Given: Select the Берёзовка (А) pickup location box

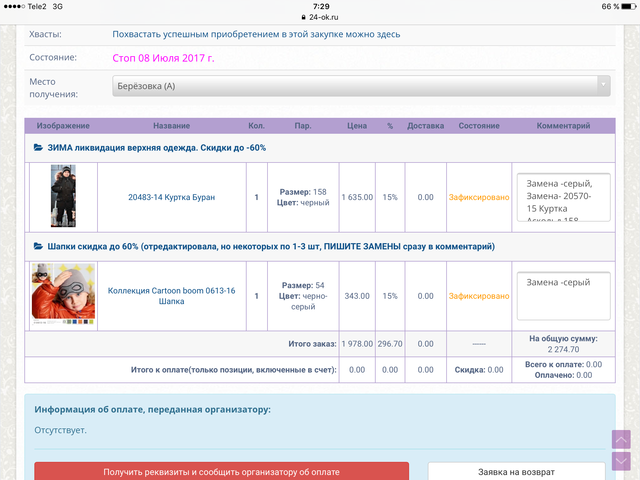Looking at the screenshot, I should pos(360,86).
